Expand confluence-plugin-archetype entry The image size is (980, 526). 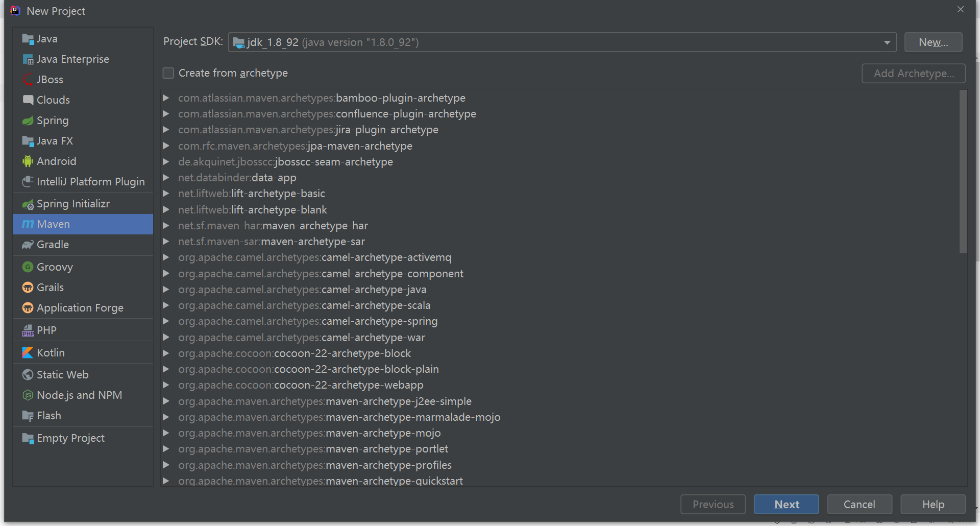pos(166,113)
